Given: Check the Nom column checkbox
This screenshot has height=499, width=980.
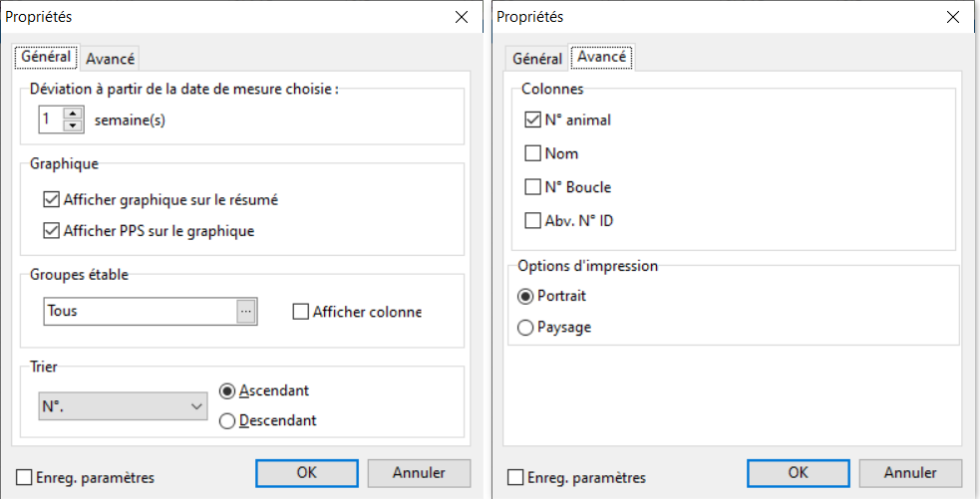Looking at the screenshot, I should coord(532,153).
